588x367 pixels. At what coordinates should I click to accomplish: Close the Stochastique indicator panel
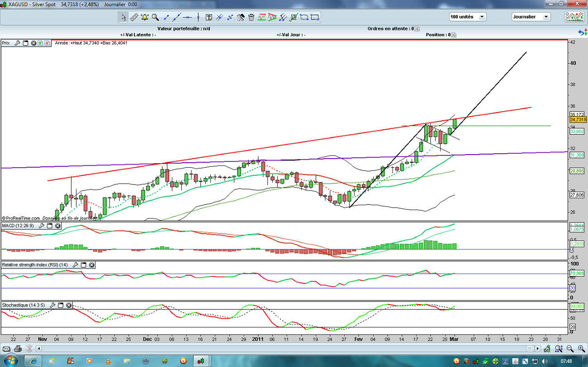pos(69,306)
